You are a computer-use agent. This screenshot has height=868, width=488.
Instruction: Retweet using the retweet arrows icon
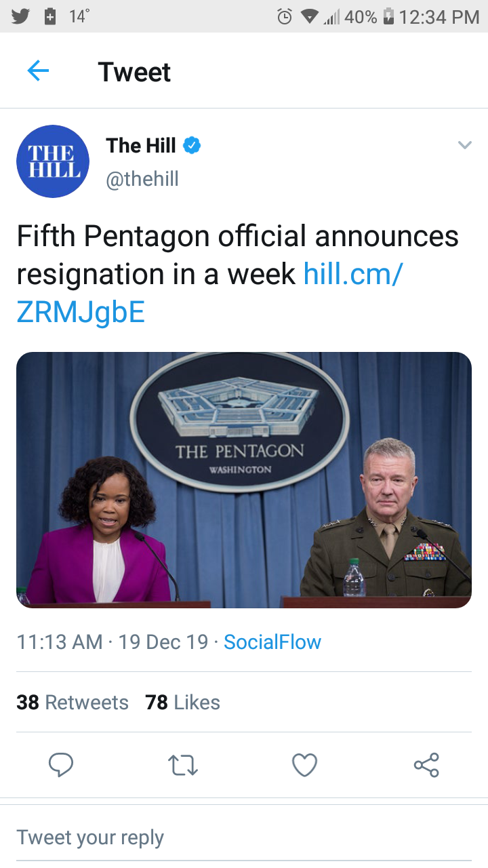182,765
